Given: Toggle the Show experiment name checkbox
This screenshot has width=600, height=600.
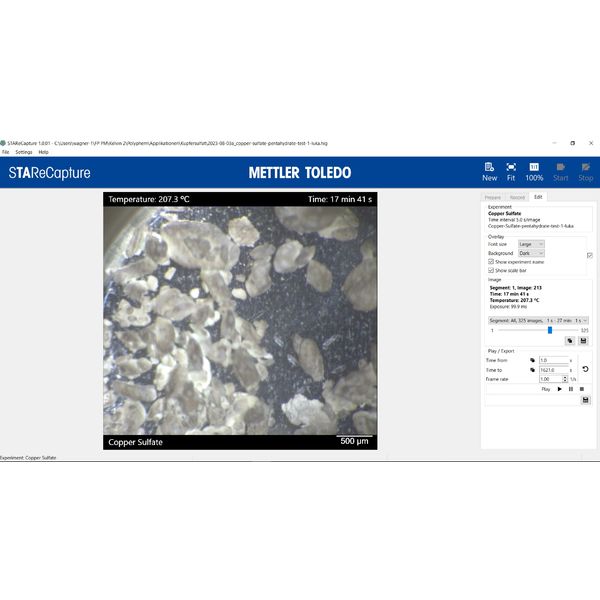Looking at the screenshot, I should 491,262.
